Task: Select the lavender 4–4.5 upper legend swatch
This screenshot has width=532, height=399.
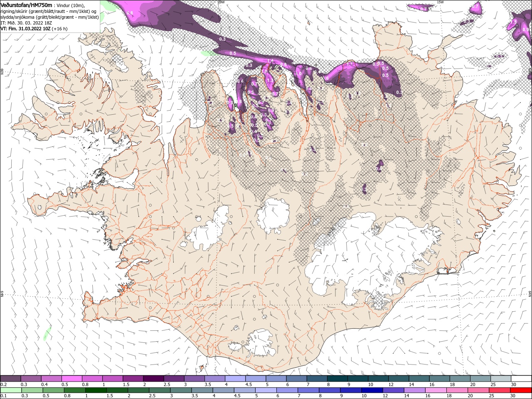Action: [x=235, y=379]
